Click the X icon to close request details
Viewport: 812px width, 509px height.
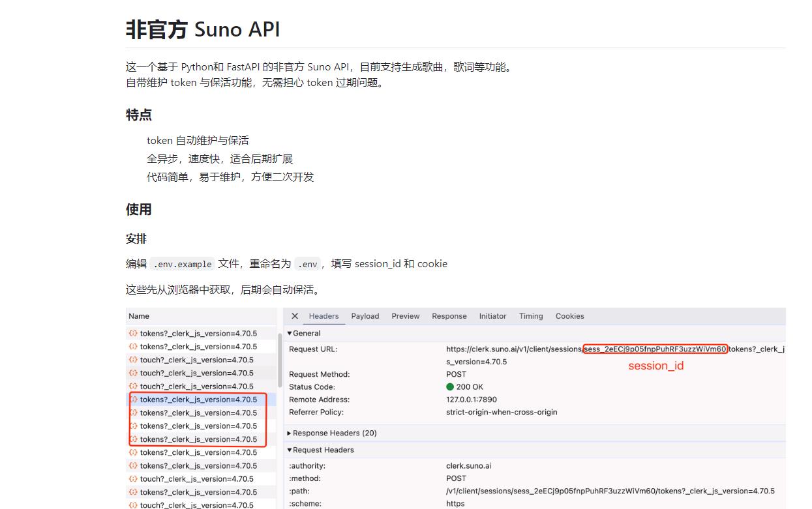(295, 316)
